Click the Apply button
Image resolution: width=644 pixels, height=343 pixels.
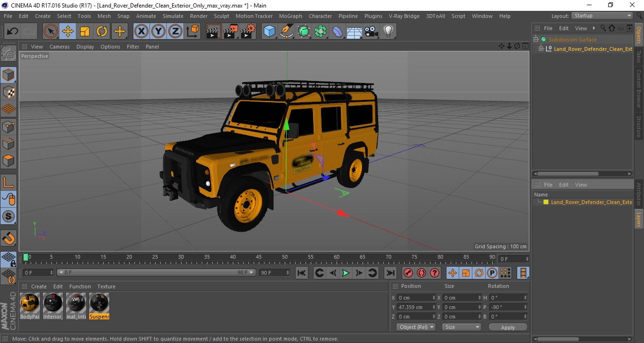508,327
